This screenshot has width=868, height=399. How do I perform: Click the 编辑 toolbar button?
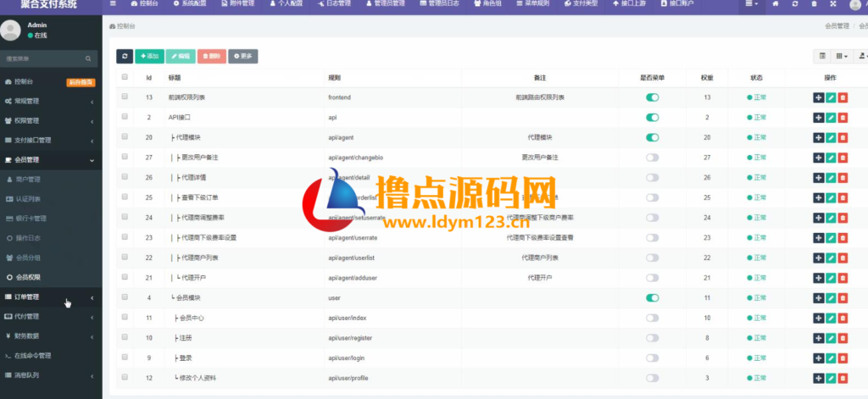(x=181, y=56)
